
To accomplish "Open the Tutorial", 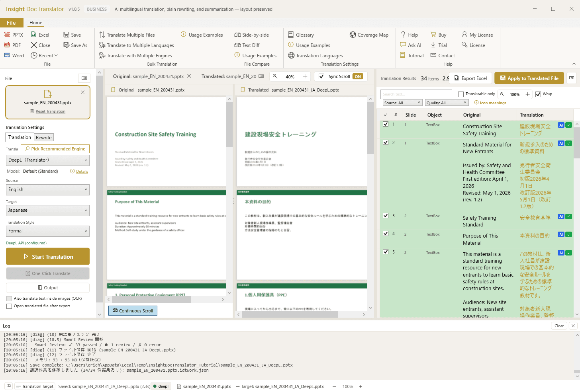I will [x=412, y=55].
